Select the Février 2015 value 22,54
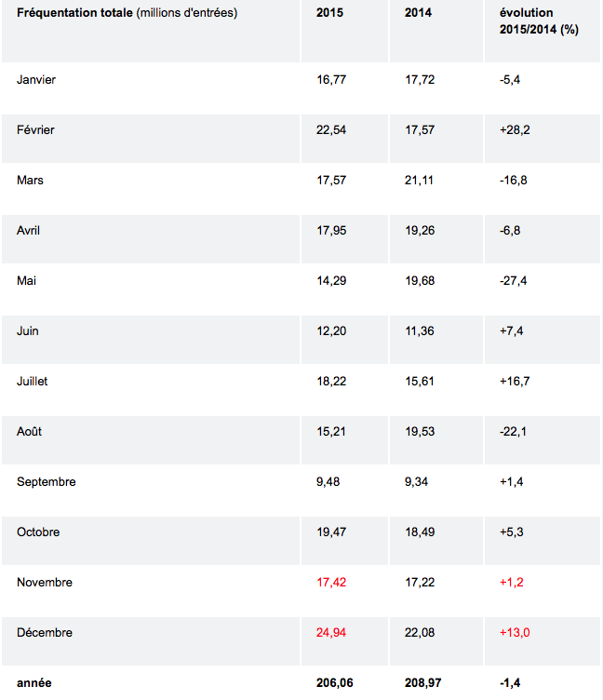This screenshot has height=700, width=603. tap(331, 130)
